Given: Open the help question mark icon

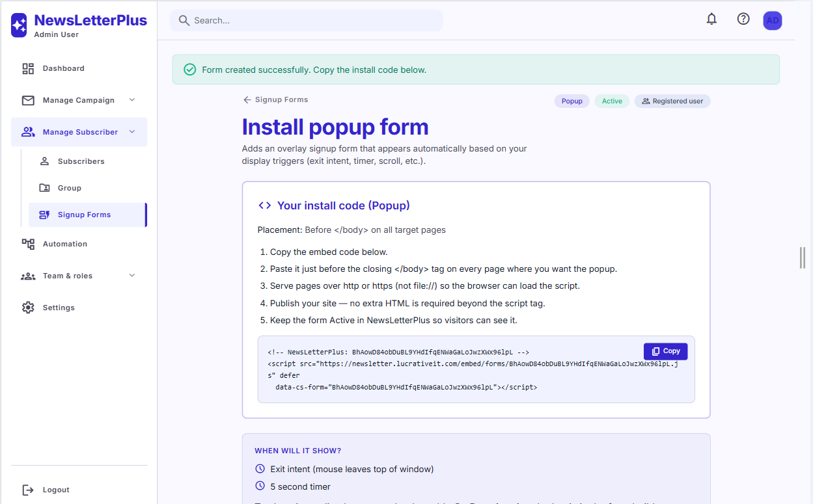Looking at the screenshot, I should pos(743,20).
